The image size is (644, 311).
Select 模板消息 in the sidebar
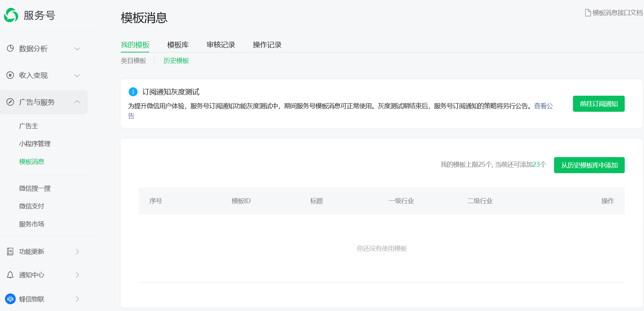32,161
